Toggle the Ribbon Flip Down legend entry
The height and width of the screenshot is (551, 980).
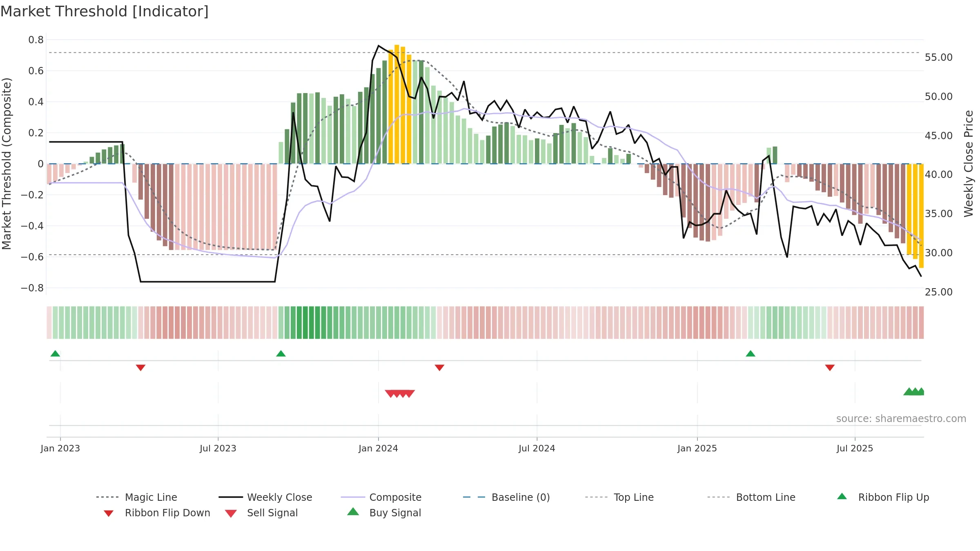(x=156, y=513)
